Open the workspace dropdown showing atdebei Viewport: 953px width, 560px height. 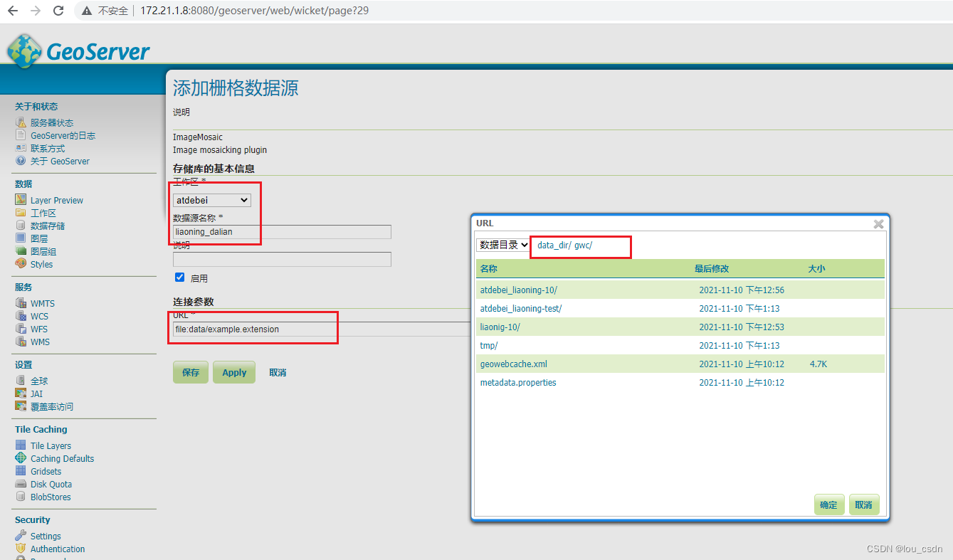(212, 201)
